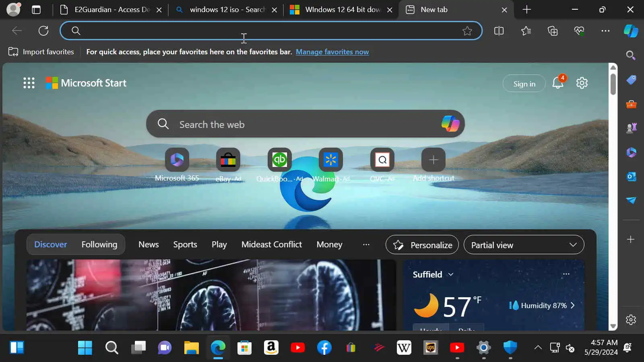The width and height of the screenshot is (644, 362).
Task: Open sidebar Tools briefcase icon
Action: tap(631, 104)
